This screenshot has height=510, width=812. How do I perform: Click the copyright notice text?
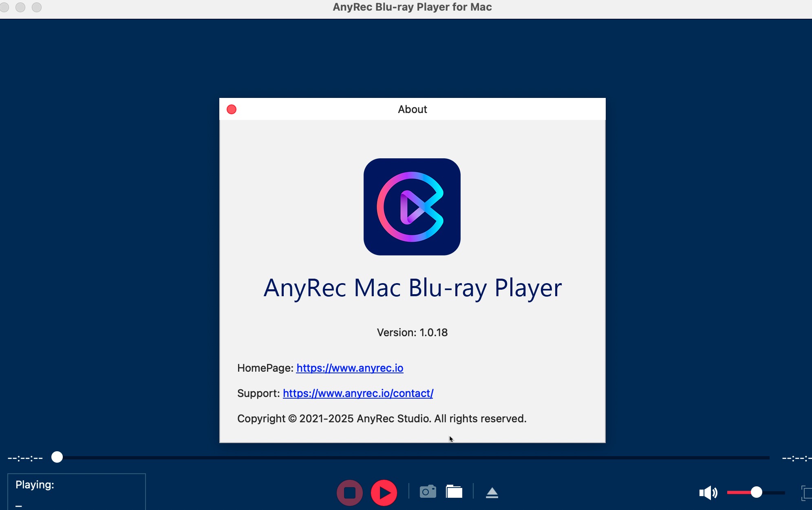click(382, 419)
